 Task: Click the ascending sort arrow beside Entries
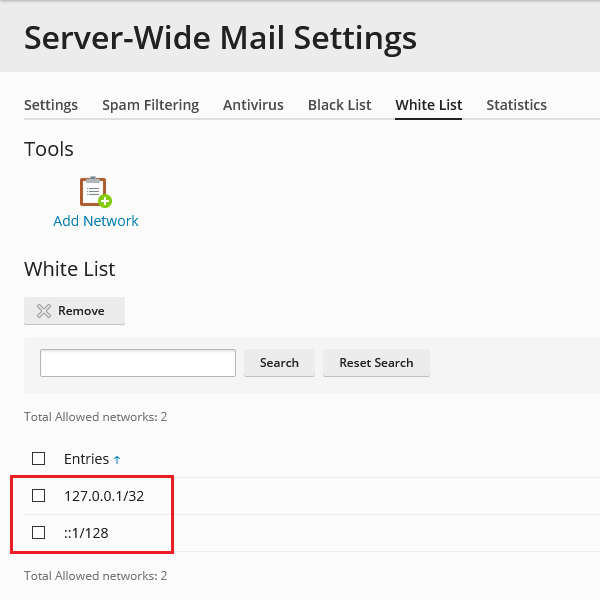(x=117, y=460)
